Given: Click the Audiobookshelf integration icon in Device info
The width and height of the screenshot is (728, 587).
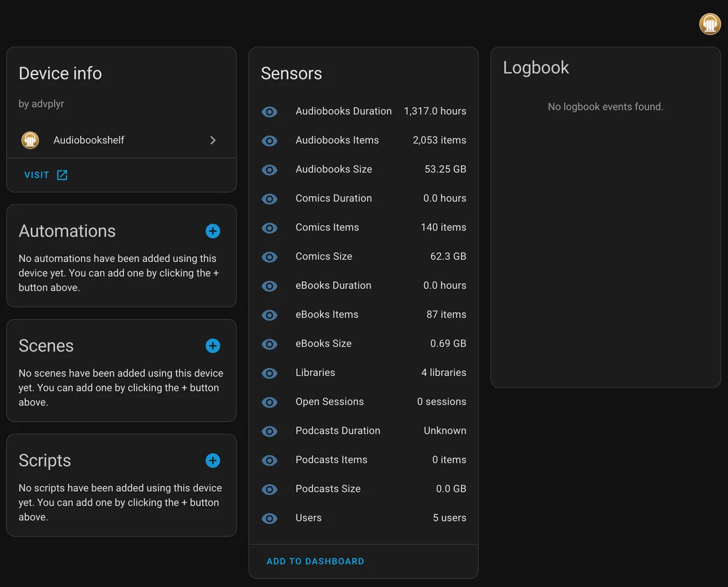Looking at the screenshot, I should 30,140.
